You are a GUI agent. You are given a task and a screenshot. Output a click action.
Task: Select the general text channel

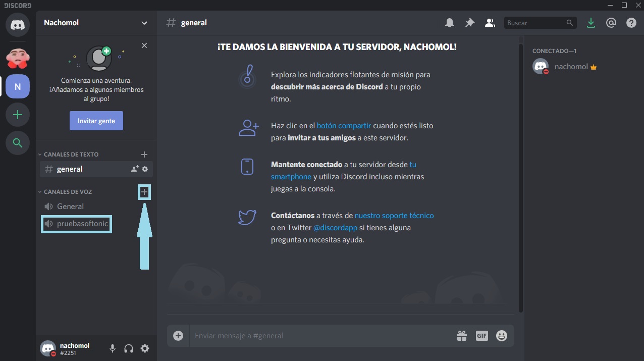click(x=70, y=169)
